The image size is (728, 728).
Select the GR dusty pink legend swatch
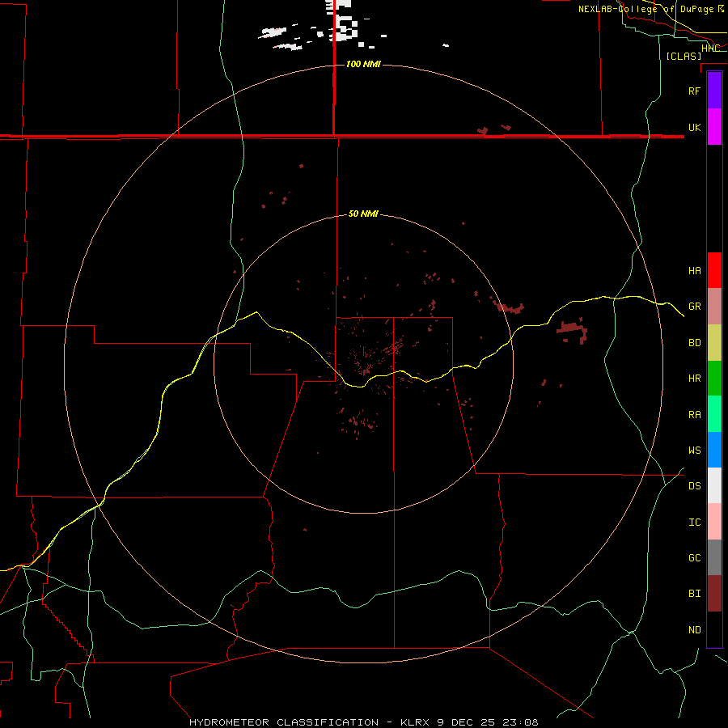click(714, 306)
